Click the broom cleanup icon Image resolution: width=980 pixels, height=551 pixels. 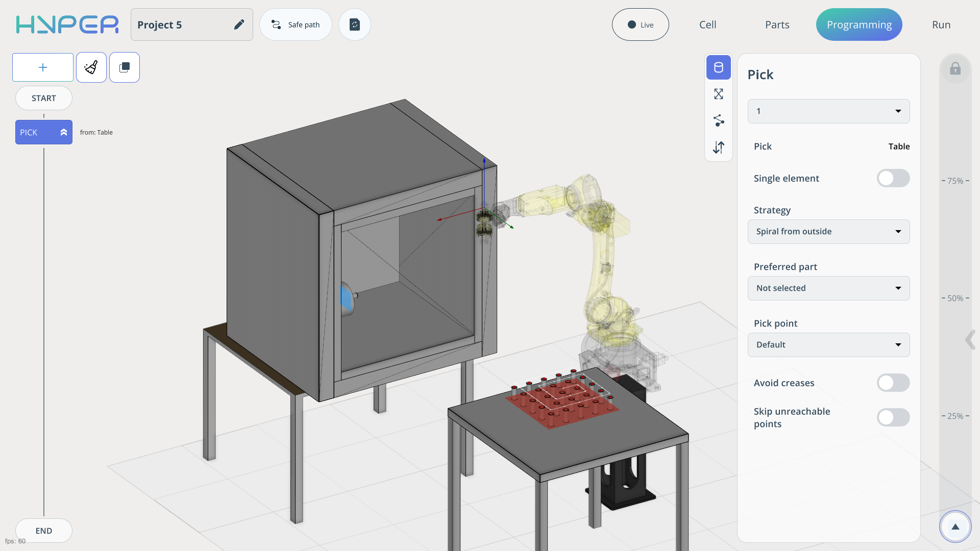tap(91, 67)
